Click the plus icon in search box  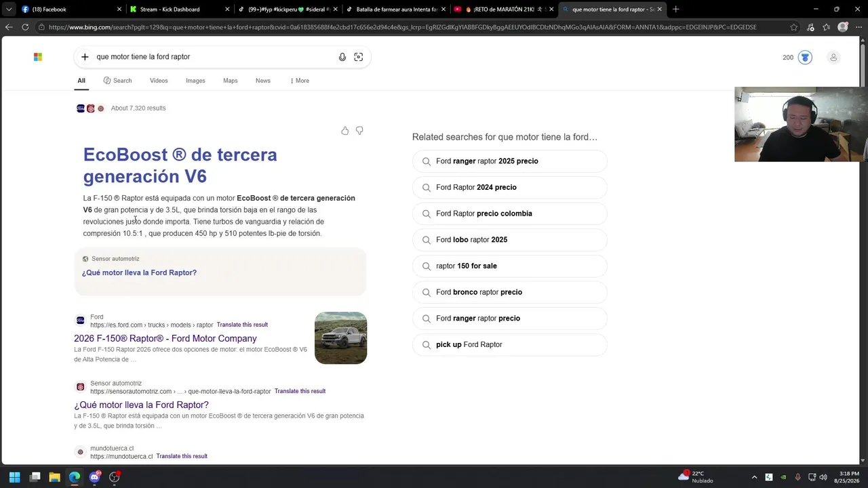[85, 57]
